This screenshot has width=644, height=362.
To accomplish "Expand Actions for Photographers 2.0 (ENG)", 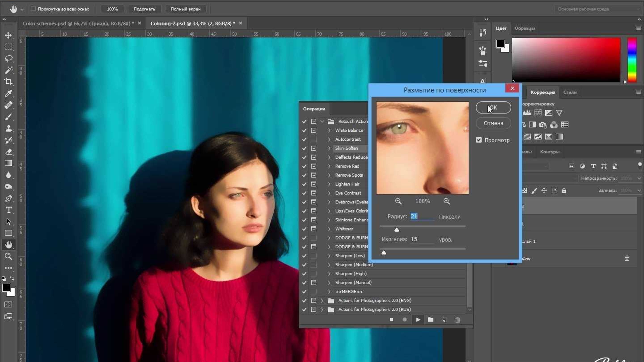I will click(322, 300).
